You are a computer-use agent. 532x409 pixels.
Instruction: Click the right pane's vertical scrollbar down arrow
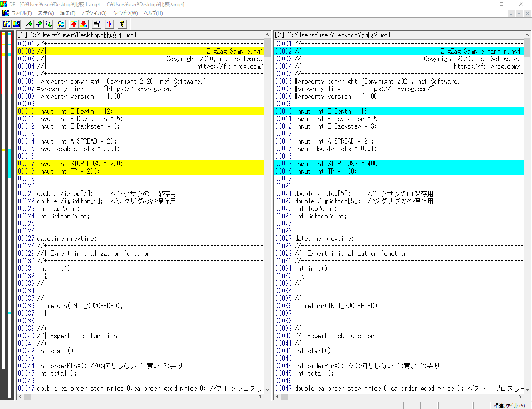527,389
